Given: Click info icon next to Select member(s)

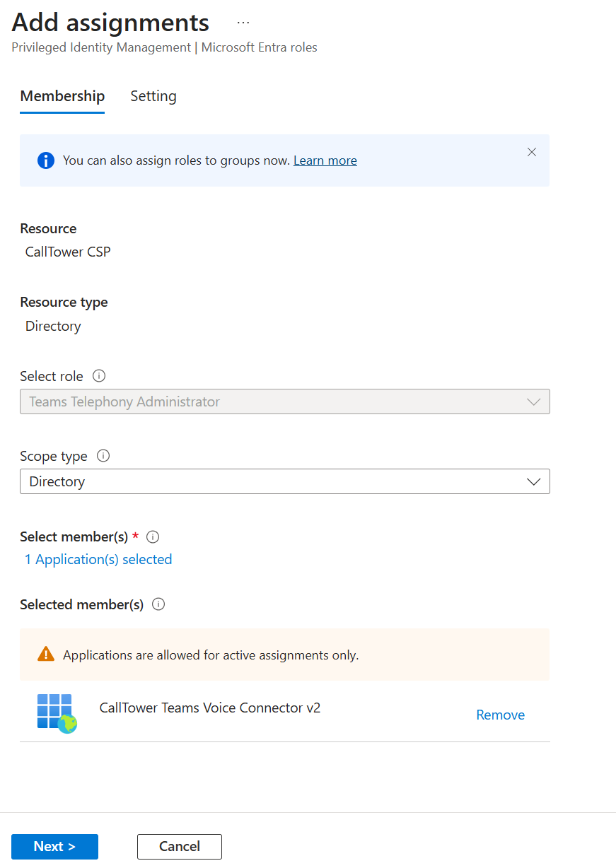Looking at the screenshot, I should point(152,536).
